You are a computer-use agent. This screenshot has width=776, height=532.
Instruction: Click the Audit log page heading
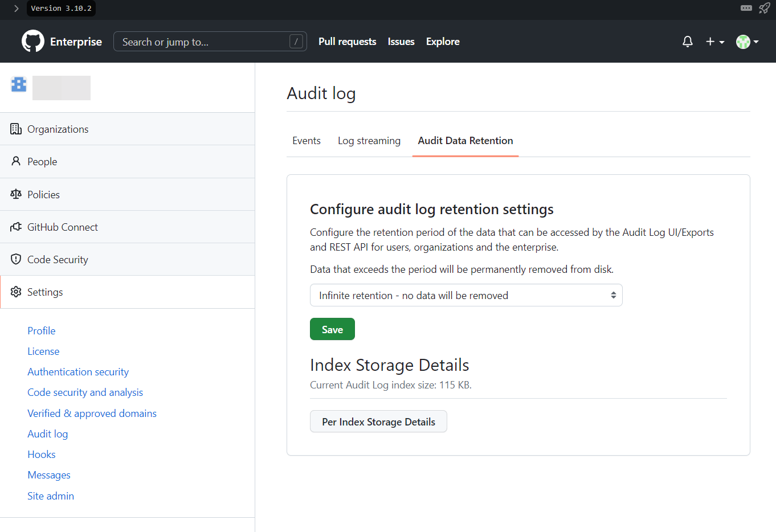tap(321, 93)
